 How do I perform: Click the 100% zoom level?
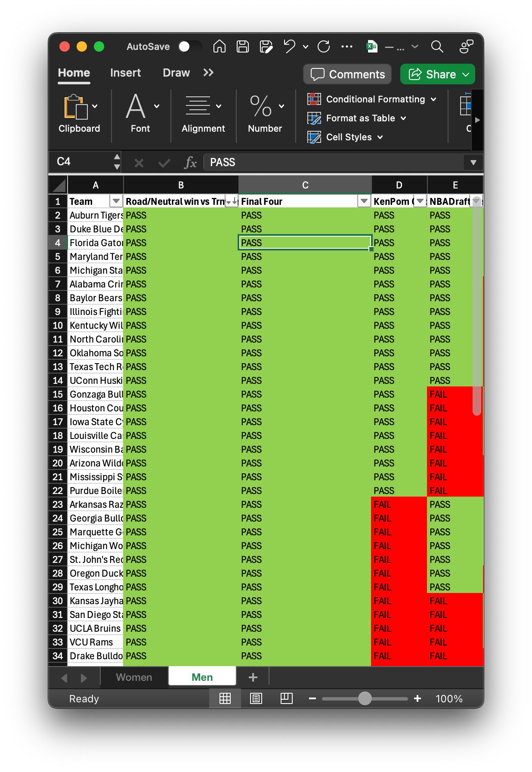449,698
